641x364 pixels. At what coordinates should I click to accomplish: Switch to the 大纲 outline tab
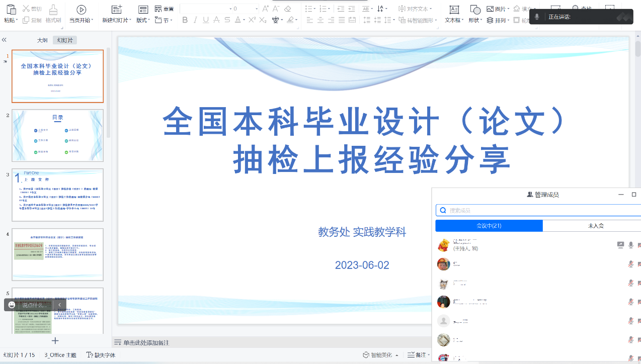point(42,40)
